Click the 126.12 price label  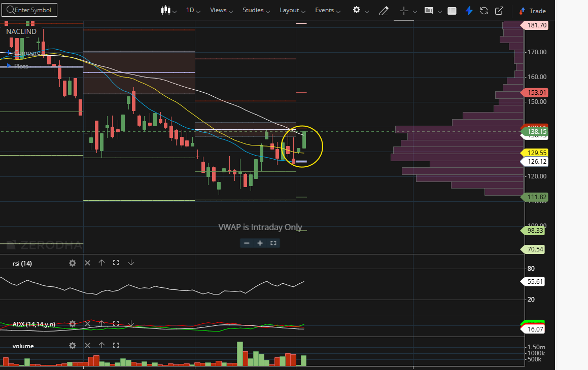535,161
